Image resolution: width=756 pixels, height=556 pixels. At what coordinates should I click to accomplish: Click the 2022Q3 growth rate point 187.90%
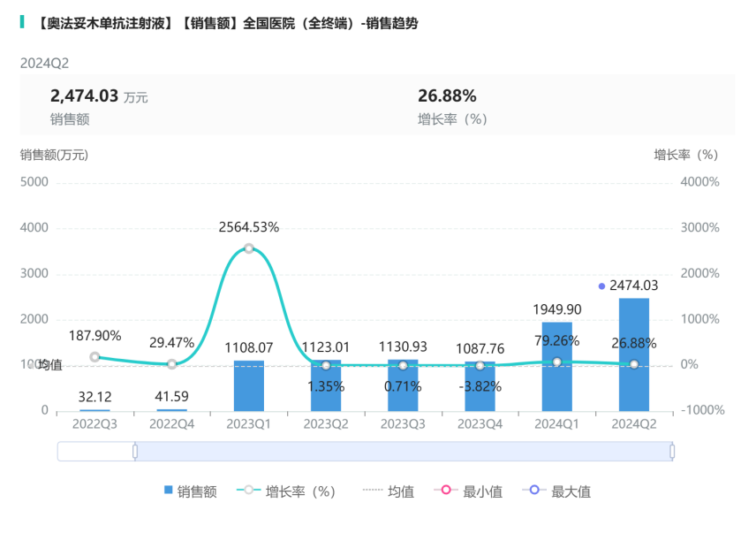(x=95, y=357)
